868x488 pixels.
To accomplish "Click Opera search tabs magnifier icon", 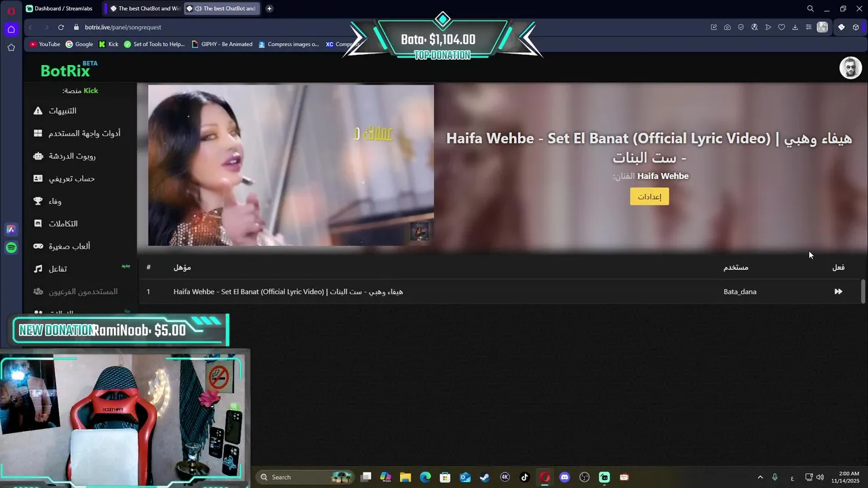I will click(x=810, y=9).
